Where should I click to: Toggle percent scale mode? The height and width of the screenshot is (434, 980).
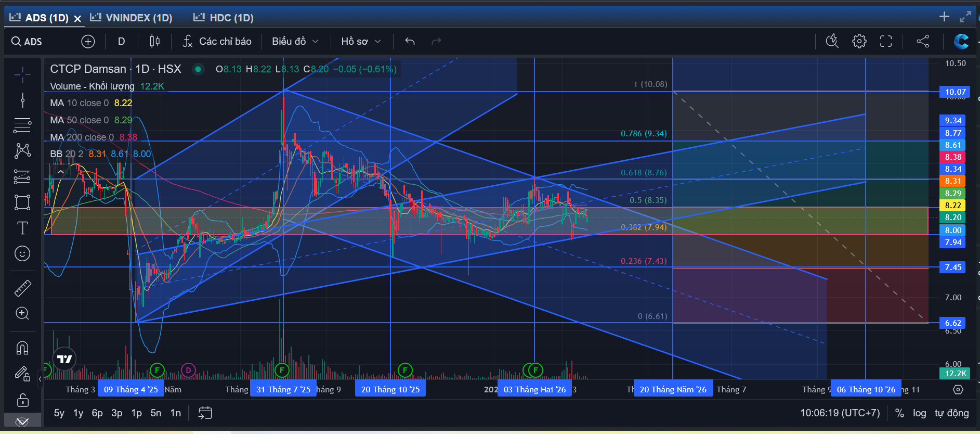899,413
